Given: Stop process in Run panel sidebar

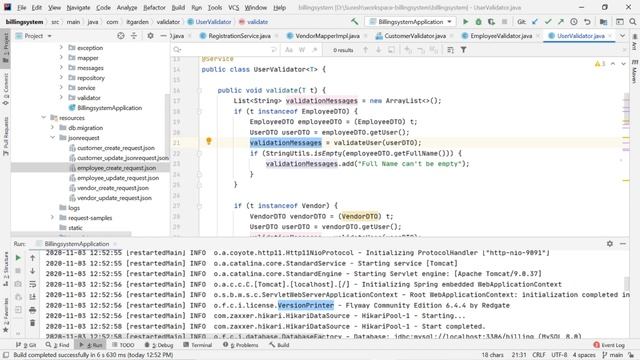Looking at the screenshot, I should click(18, 271).
